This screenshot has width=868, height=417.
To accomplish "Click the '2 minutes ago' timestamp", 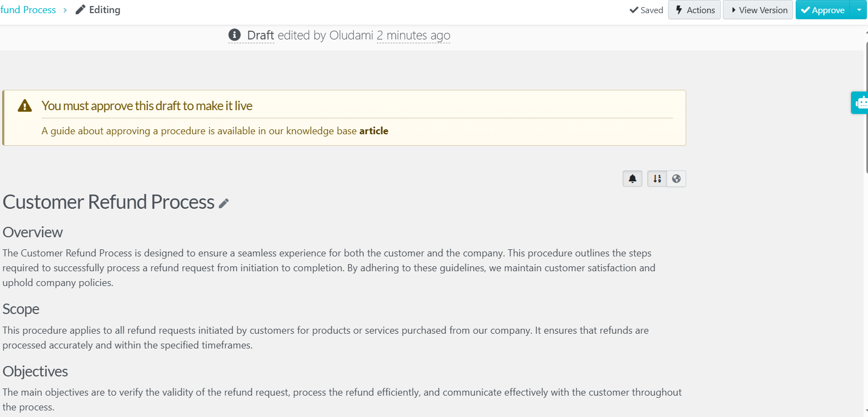I will coord(413,35).
